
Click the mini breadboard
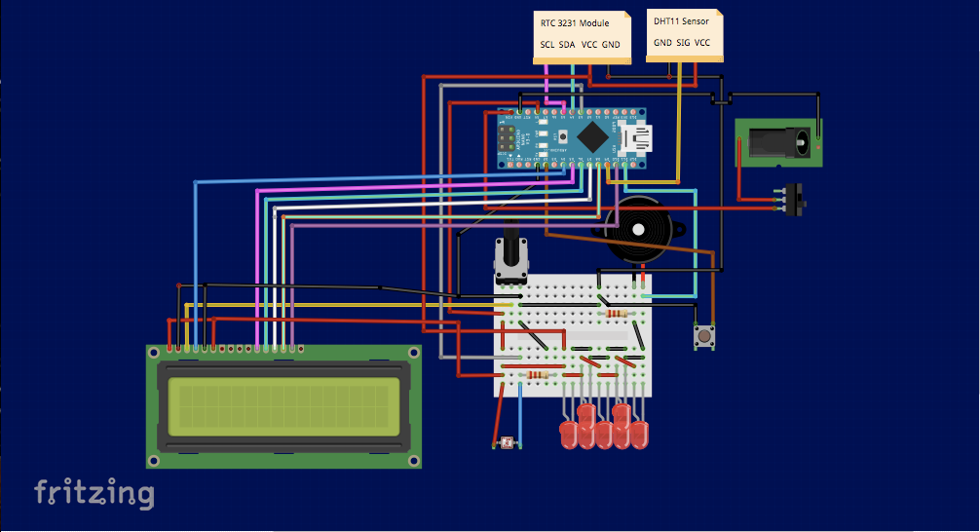pos(573,336)
